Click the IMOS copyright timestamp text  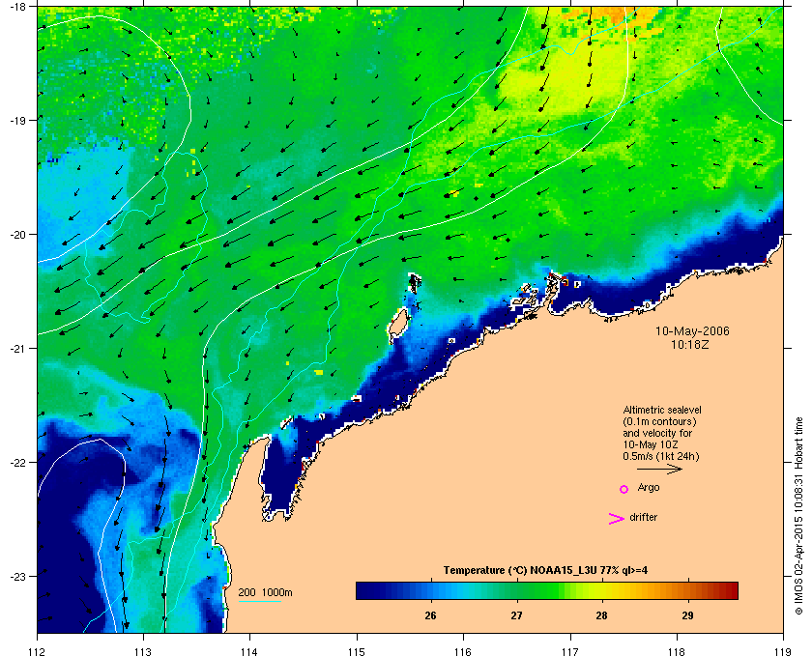tap(798, 517)
